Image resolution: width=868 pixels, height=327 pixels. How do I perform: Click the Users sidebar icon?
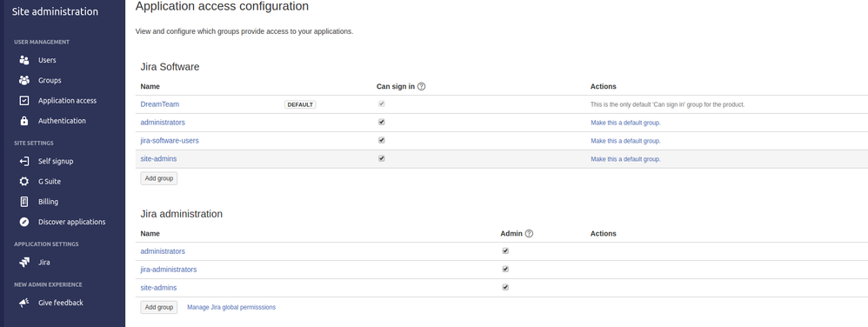23,60
